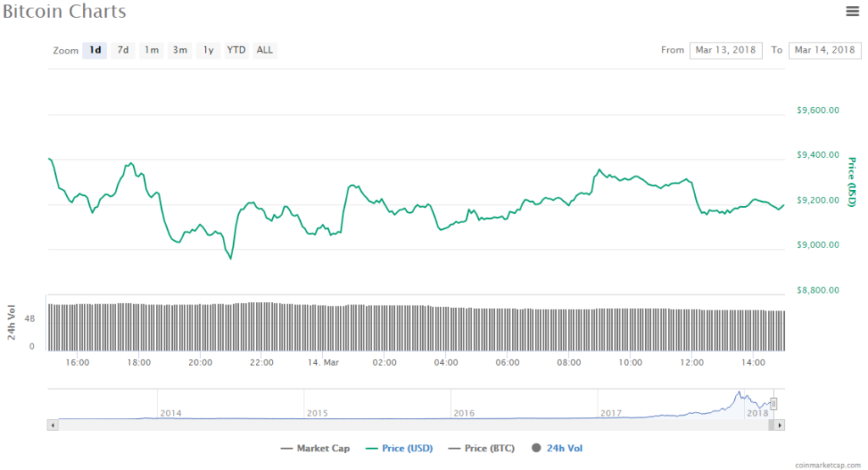Click the From date field
Image resolution: width=868 pixels, height=470 pixels.
(726, 50)
